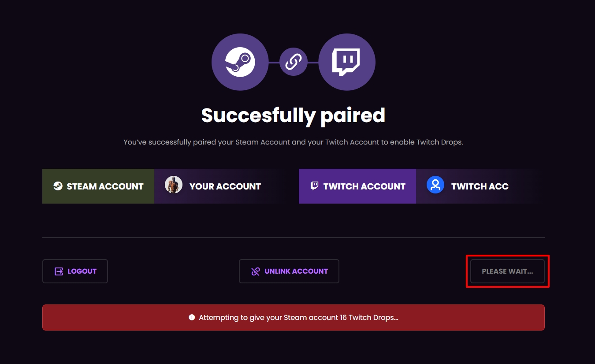Click the large Twitch logo circle
This screenshot has height=364, width=595.
pyautogui.click(x=346, y=62)
